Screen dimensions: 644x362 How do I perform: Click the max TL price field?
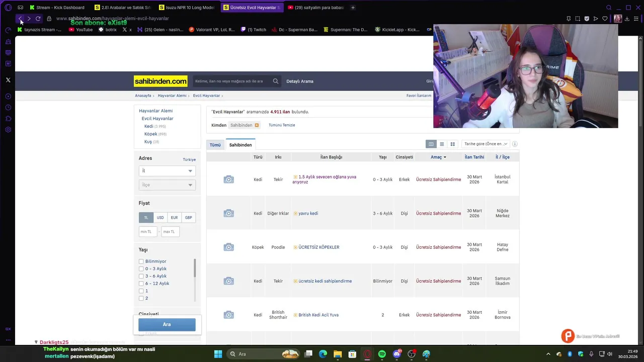(x=170, y=232)
